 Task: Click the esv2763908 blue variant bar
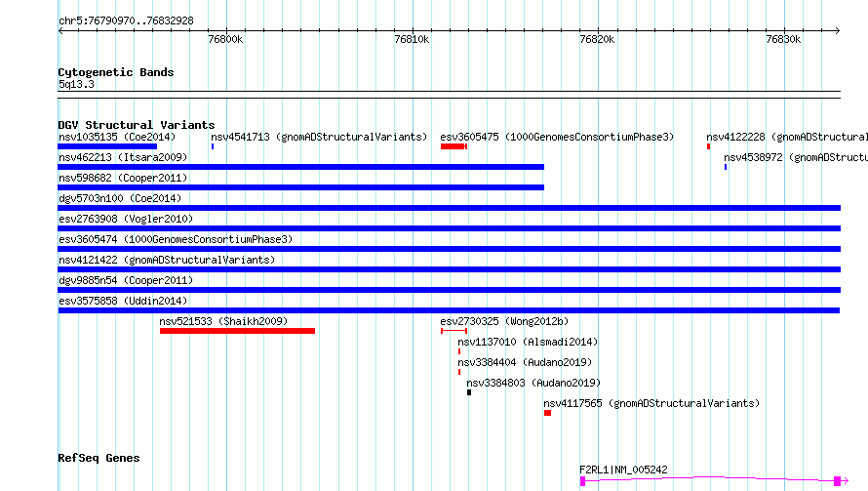[450, 228]
